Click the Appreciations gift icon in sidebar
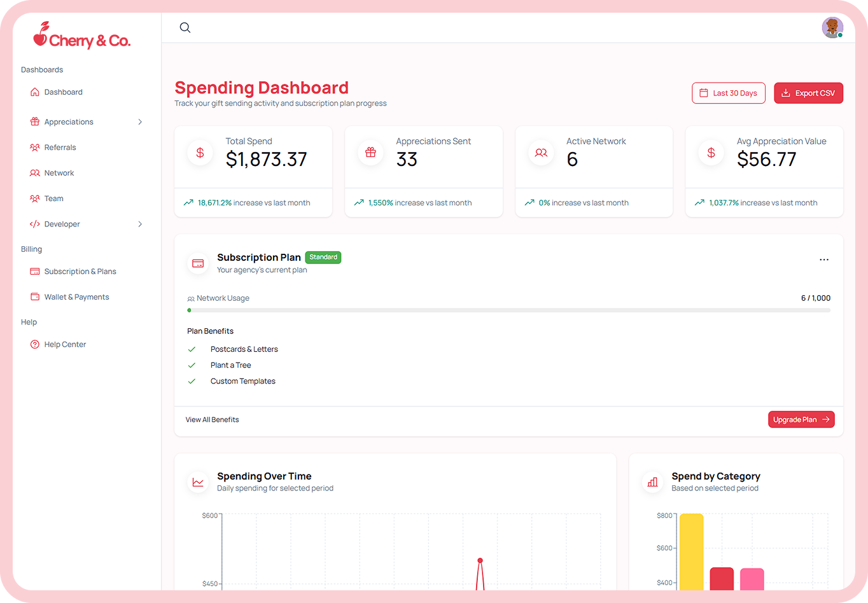The height and width of the screenshot is (603, 868). [35, 121]
